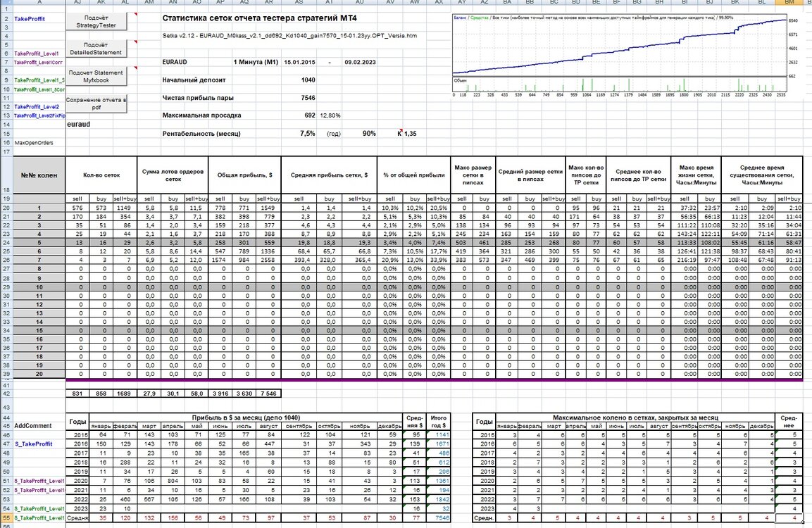
Task: Select the 'Кол-во сеток' column header
Action: [101, 175]
